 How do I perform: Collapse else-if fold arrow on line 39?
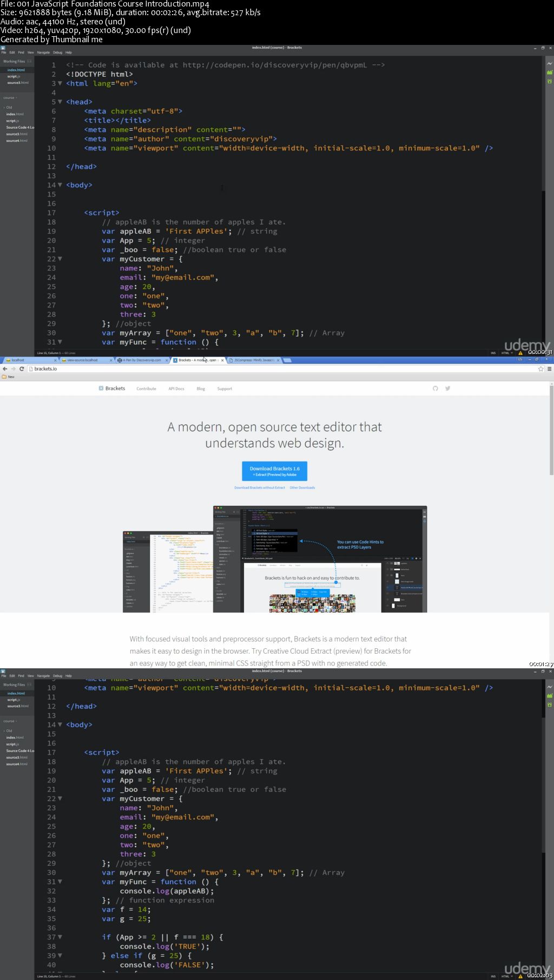click(60, 955)
